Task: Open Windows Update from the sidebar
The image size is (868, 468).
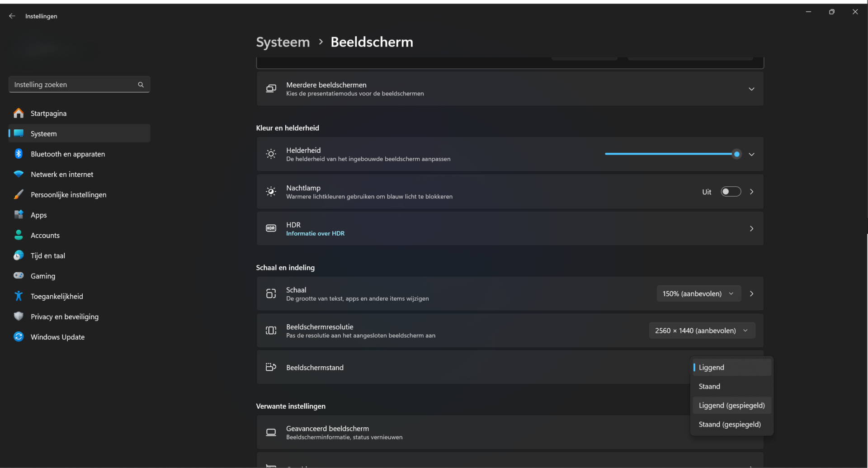Action: pyautogui.click(x=57, y=337)
